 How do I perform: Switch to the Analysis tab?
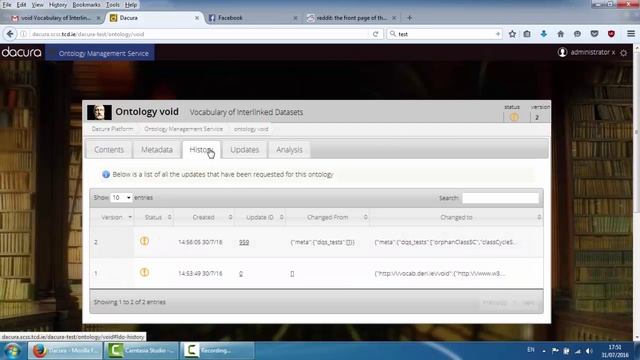pos(289,150)
